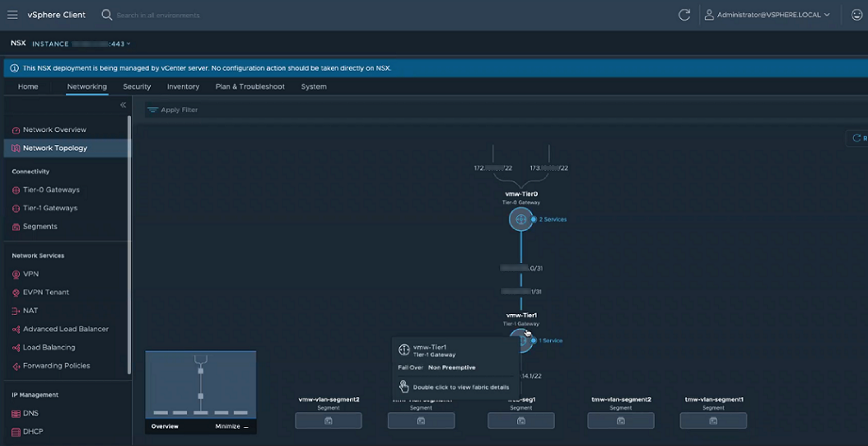
Task: Switch to the Plan & Troubleshoot tab
Action: point(250,87)
